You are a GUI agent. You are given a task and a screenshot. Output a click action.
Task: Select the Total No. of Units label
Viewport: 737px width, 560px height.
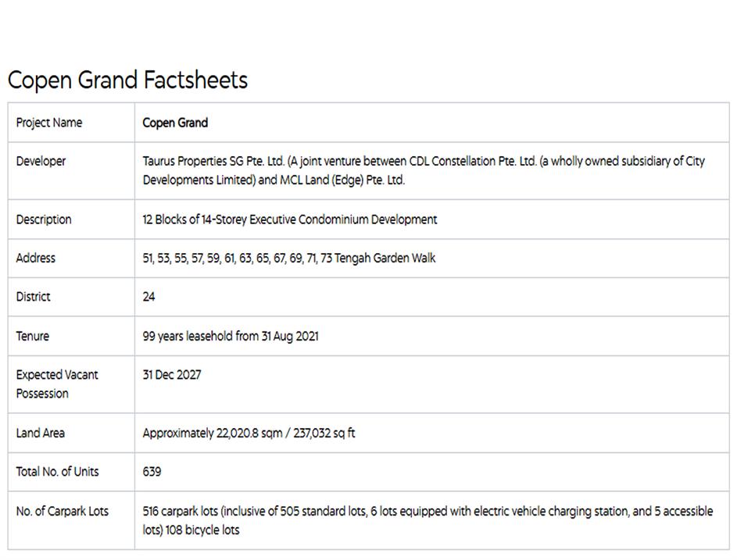[x=57, y=472]
